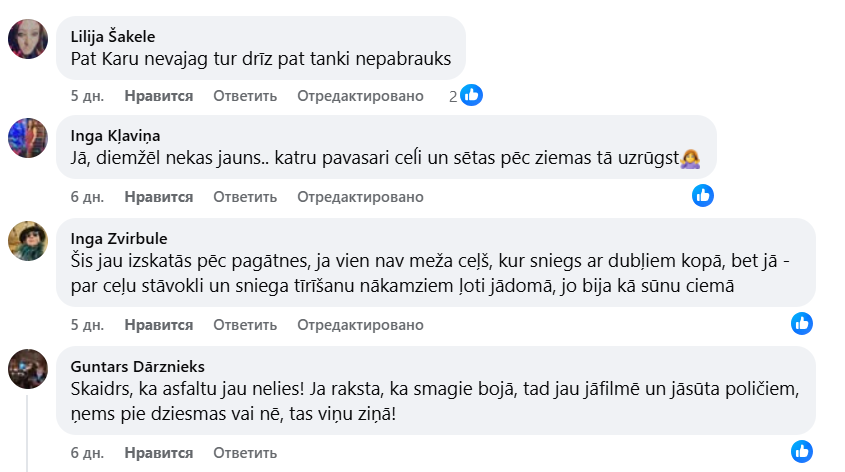Like Guntars Dārznieks' comment via Нравится
Screen dimensions: 845x472
coord(158,452)
